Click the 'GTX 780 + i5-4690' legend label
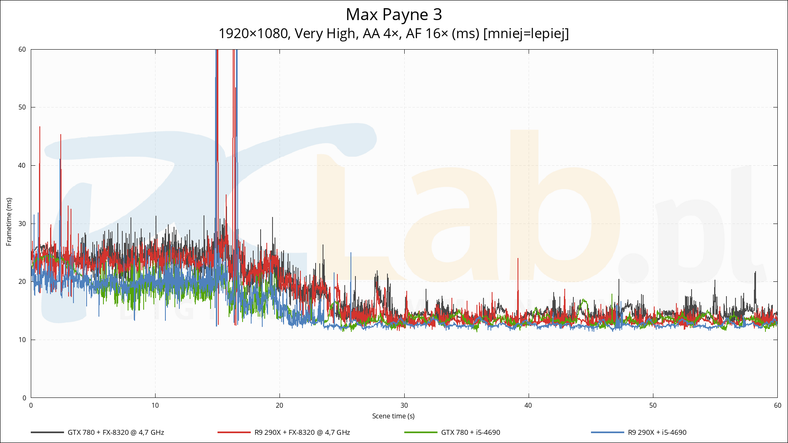Viewport: 788px width, 443px height. 470,432
